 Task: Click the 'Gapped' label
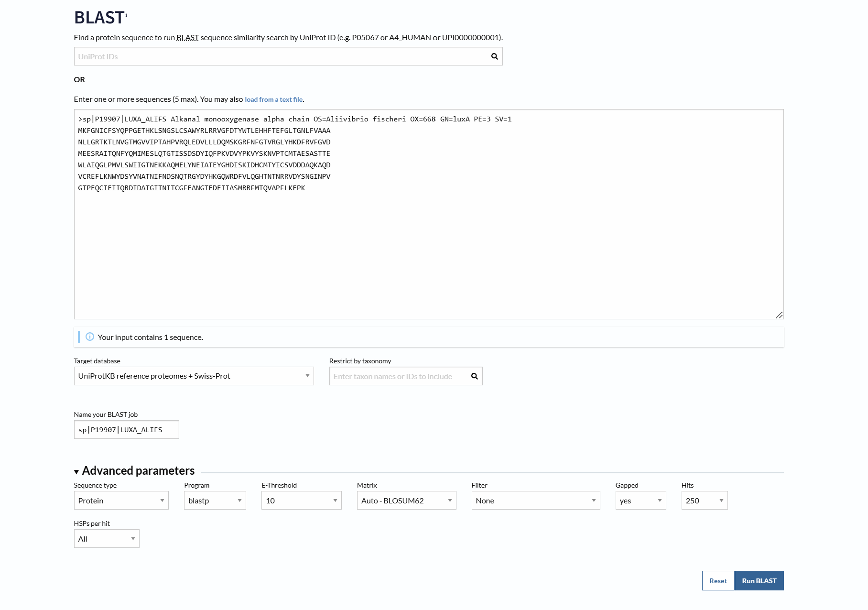pos(627,485)
